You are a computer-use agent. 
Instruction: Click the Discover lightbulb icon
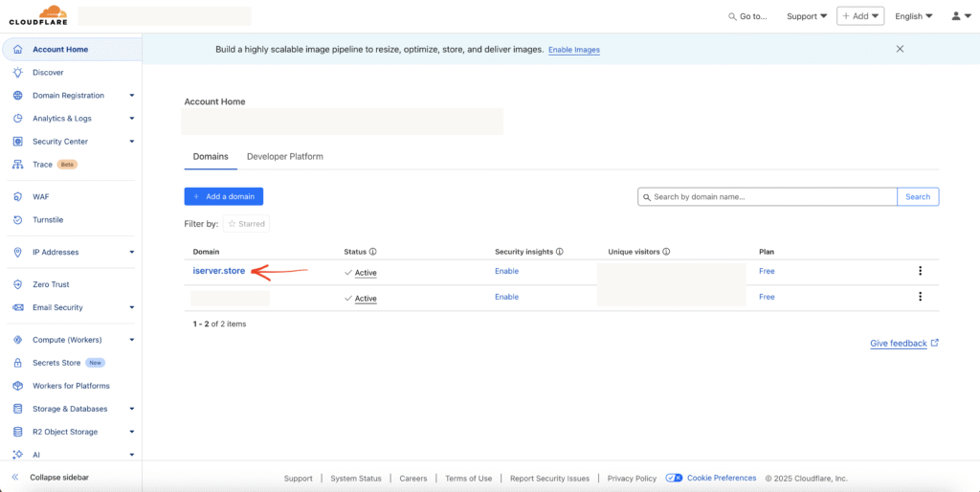point(18,73)
